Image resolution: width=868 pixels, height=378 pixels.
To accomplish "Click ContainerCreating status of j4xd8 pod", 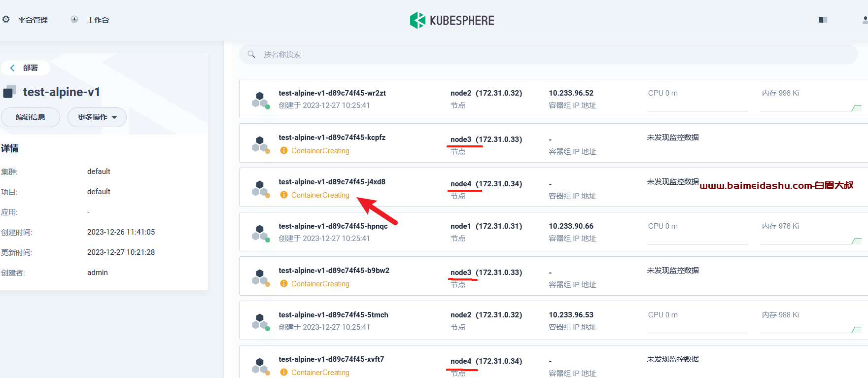I will pyautogui.click(x=320, y=195).
